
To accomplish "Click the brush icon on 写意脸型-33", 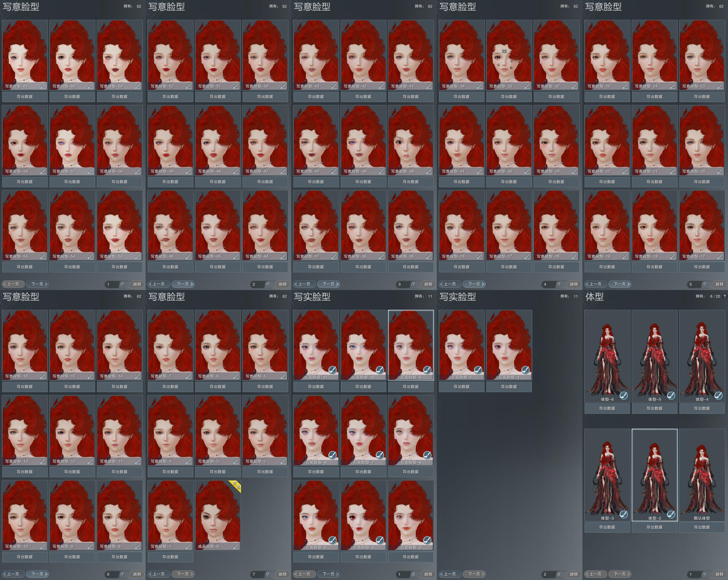I will pyautogui.click(x=527, y=86).
